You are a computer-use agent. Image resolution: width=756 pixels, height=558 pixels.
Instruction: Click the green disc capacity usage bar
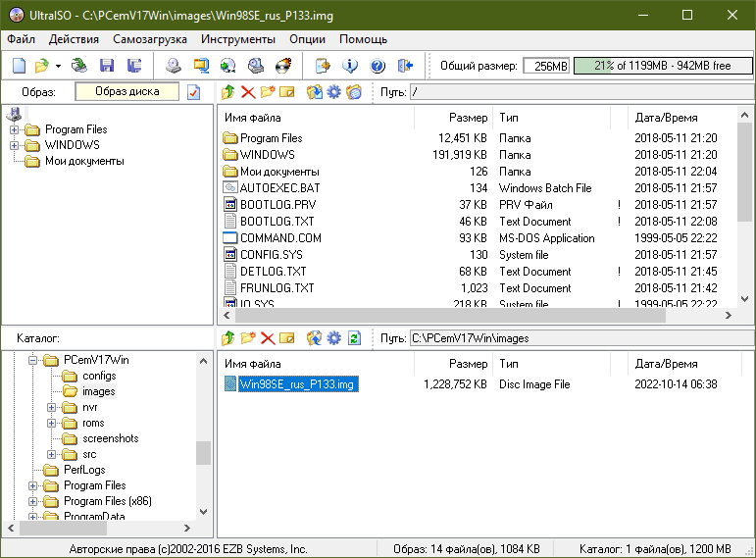[x=661, y=66]
